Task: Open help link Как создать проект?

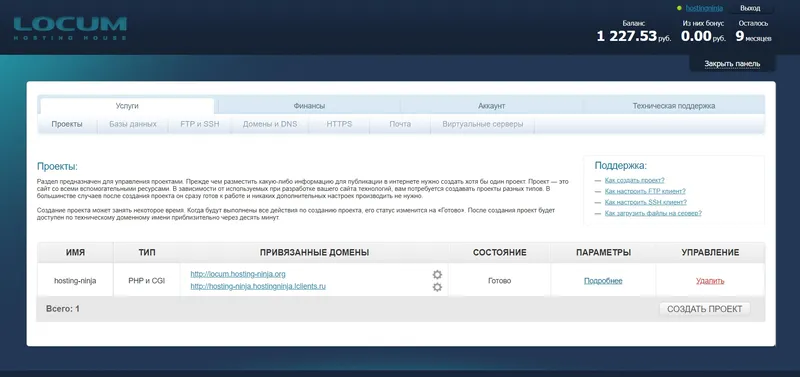Action: tap(634, 180)
